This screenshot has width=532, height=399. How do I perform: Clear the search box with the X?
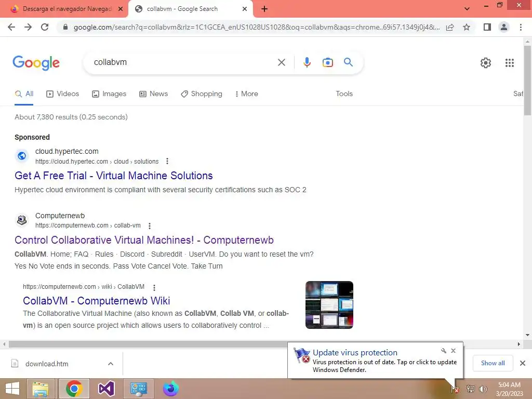point(281,62)
